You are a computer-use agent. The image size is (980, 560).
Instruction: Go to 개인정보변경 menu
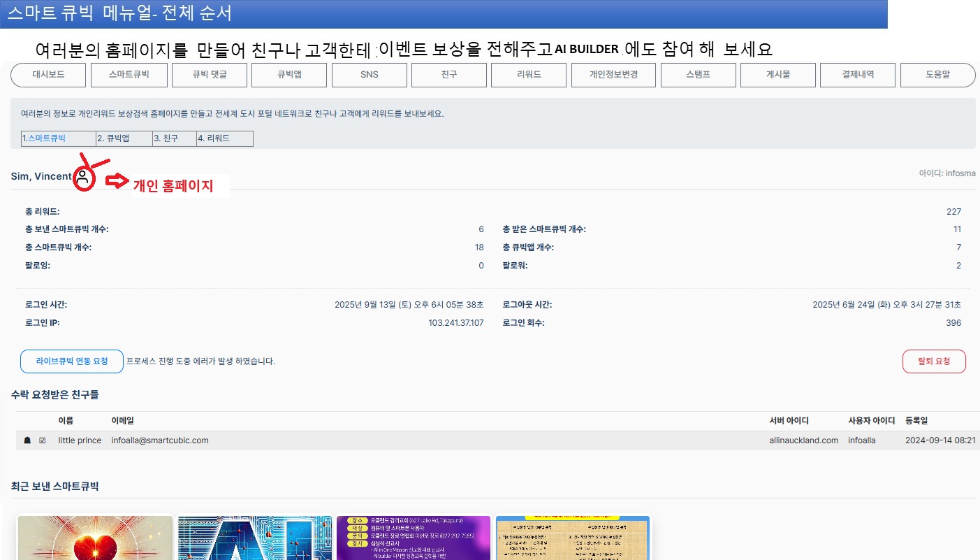(x=614, y=75)
